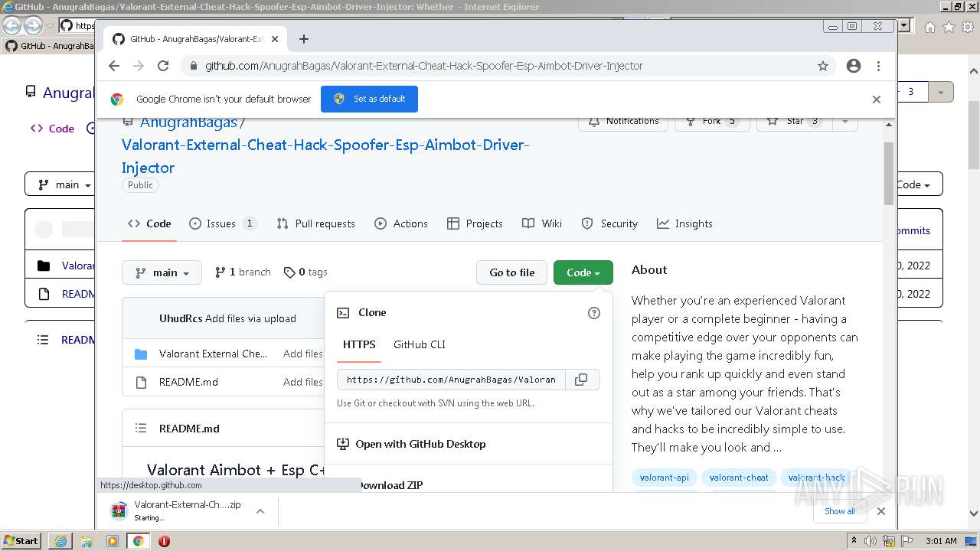Toggle the green Code dropdown button
The width and height of the screenshot is (980, 551).
coord(583,272)
